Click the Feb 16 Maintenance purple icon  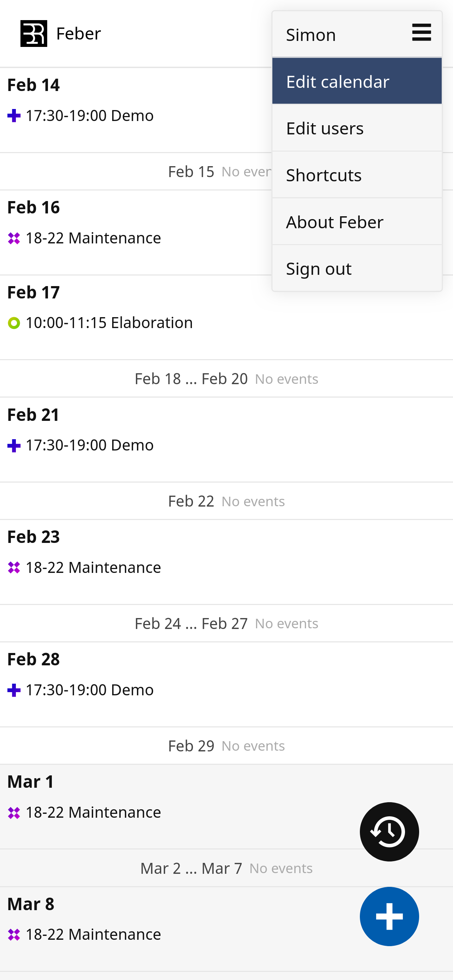14,238
